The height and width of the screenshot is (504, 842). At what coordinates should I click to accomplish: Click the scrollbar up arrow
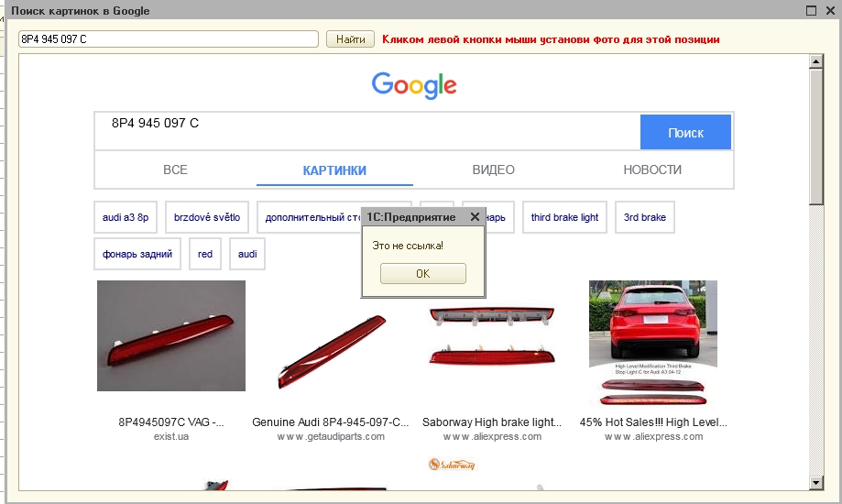(x=815, y=61)
